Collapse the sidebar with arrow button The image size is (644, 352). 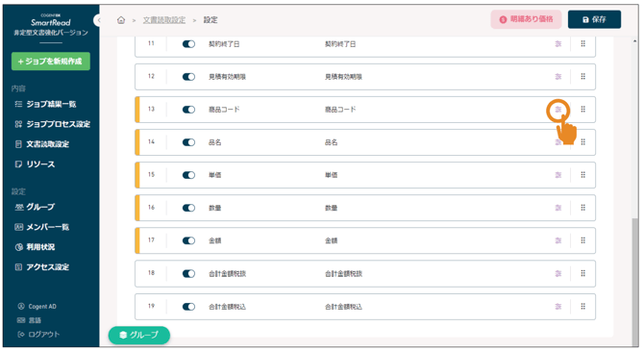point(98,20)
